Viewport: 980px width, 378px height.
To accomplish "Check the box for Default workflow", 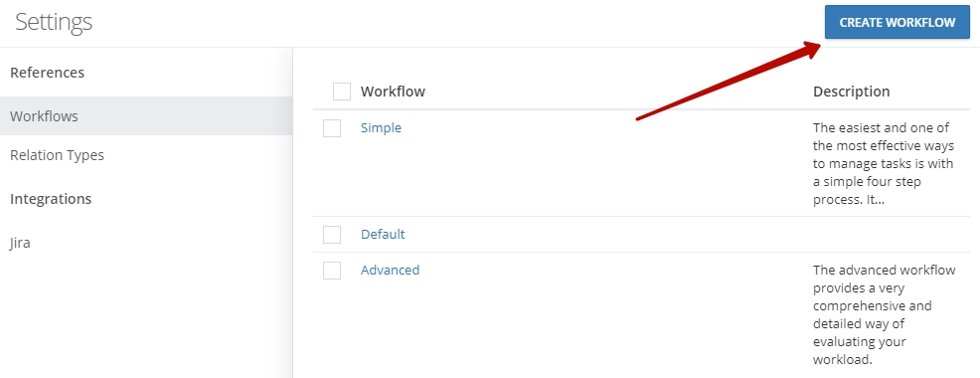I will click(x=332, y=235).
